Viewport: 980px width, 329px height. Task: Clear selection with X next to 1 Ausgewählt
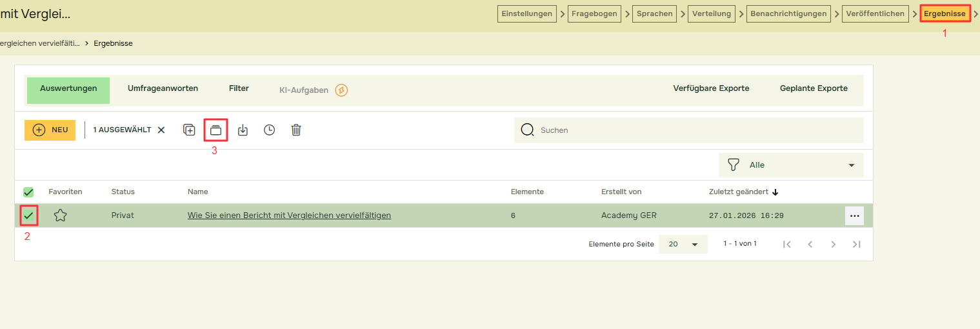[x=161, y=130]
